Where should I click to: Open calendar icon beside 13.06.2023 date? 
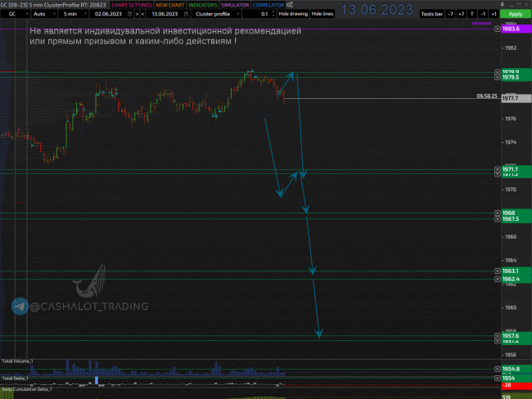coord(186,14)
